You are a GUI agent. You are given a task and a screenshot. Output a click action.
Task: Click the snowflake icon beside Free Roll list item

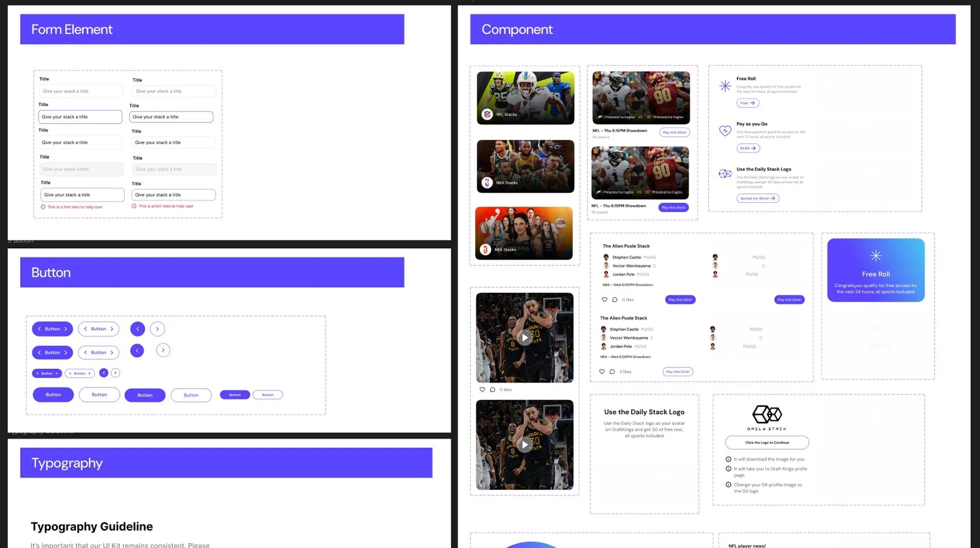pyautogui.click(x=725, y=86)
